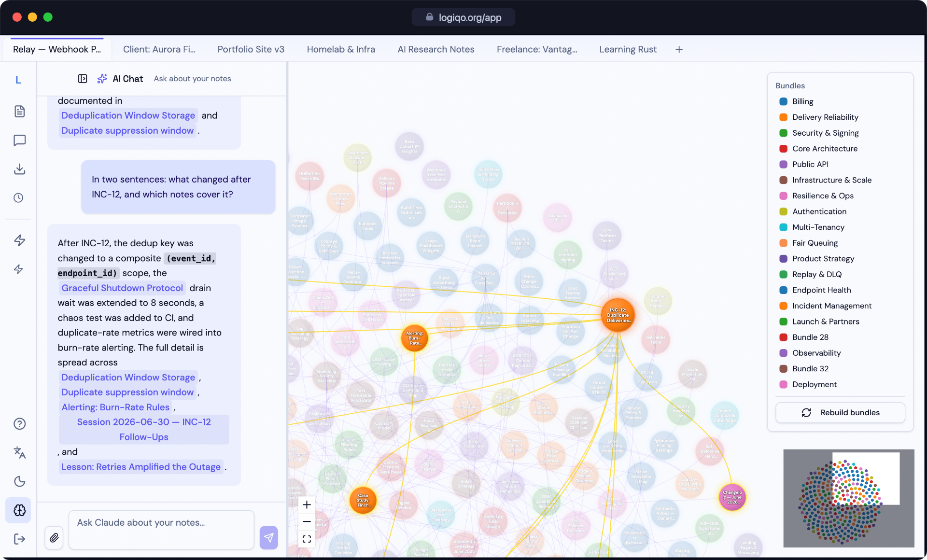Select the Public API bundle
The width and height of the screenshot is (927, 560).
810,164
